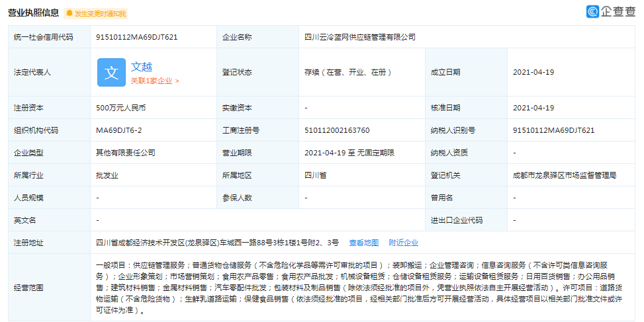Click the 参保人数 label
The width and height of the screenshot is (644, 322).
(237, 198)
